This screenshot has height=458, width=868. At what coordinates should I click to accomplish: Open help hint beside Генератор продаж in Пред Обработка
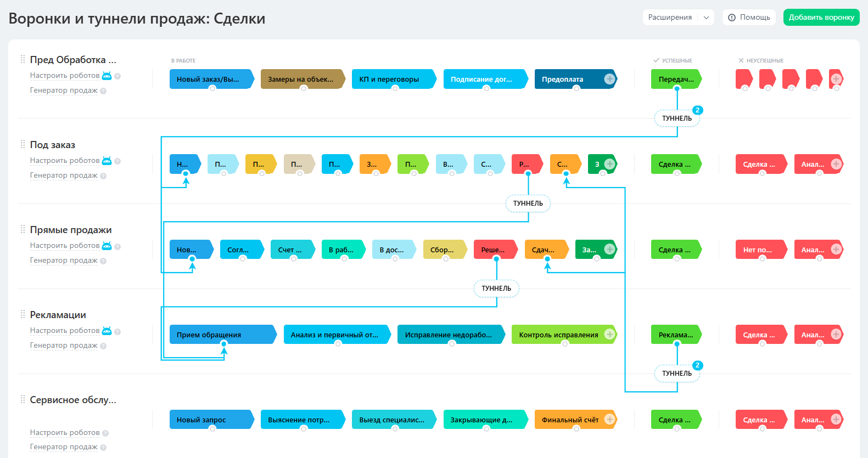[103, 91]
